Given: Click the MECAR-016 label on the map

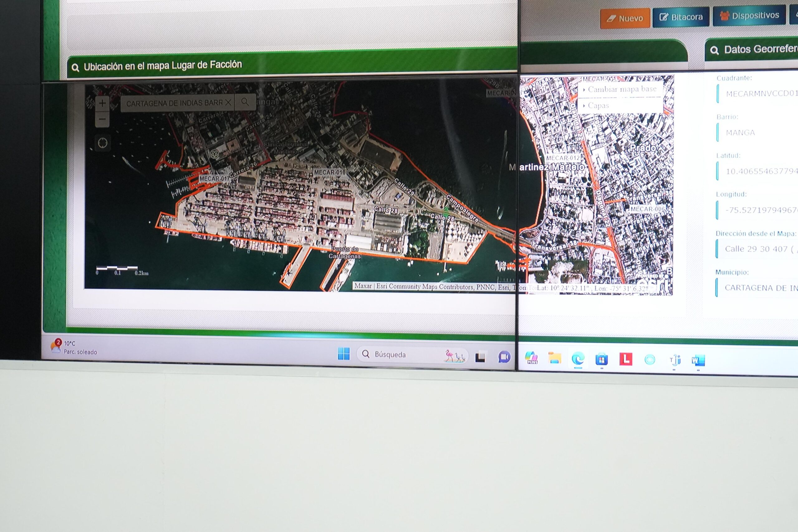Looking at the screenshot, I should [x=329, y=172].
